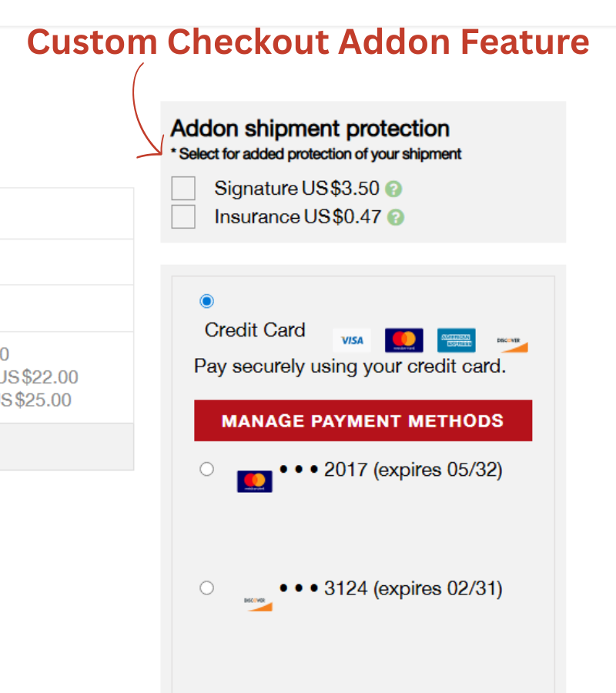Select the Credit Card radio button

click(x=206, y=301)
